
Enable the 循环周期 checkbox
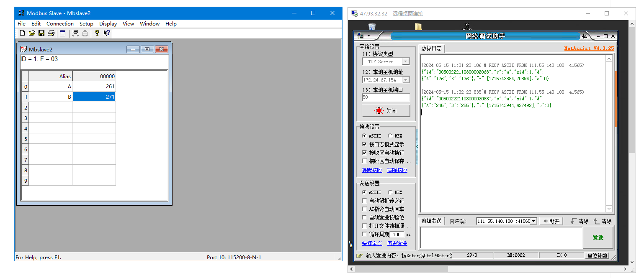point(364,235)
